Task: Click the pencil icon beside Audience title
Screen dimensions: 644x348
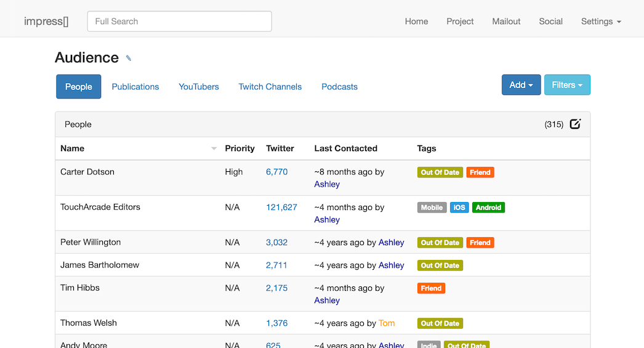Action: pos(129,59)
